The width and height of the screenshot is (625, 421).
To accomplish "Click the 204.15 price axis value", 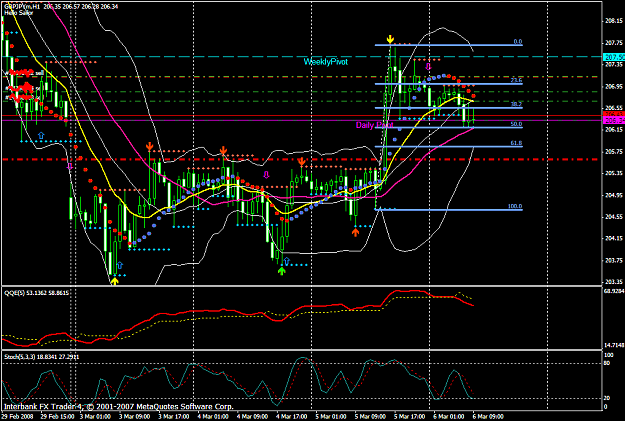I will pos(614,238).
